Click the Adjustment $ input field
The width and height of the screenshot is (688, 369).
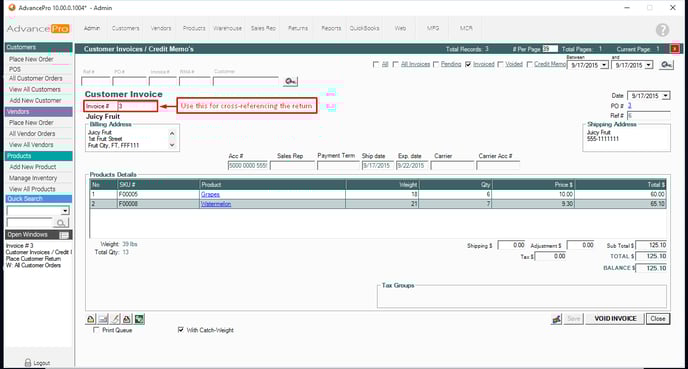coord(580,245)
